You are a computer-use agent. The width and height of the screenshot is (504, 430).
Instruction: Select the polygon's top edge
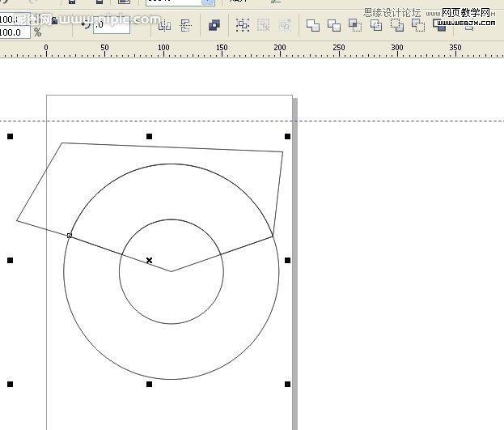pos(172,147)
